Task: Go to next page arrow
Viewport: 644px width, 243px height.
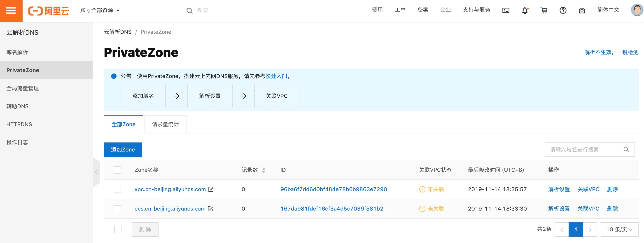Action: tap(590, 229)
